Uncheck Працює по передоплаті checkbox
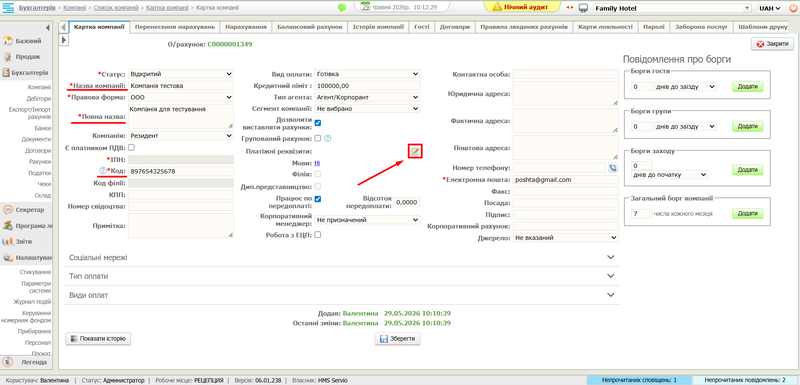This screenshot has width=800, height=385. click(318, 199)
